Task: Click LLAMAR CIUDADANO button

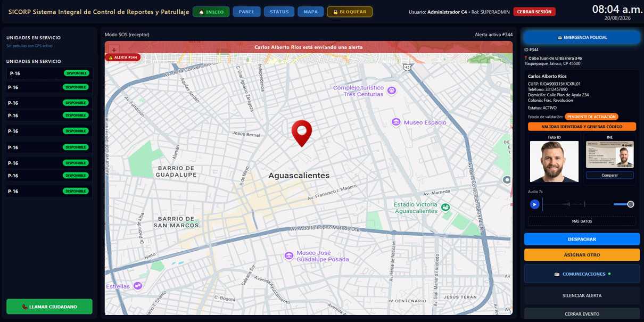Action: click(49, 307)
